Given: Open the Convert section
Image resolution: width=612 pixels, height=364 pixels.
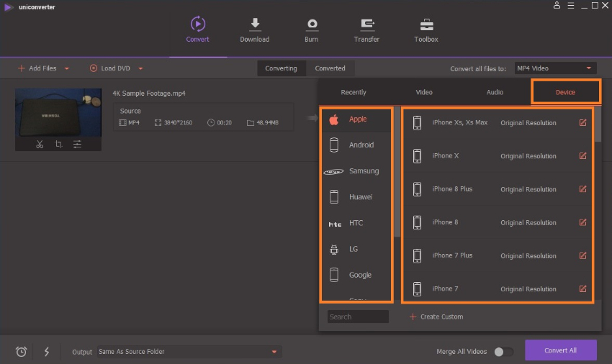Looking at the screenshot, I should click(x=197, y=29).
